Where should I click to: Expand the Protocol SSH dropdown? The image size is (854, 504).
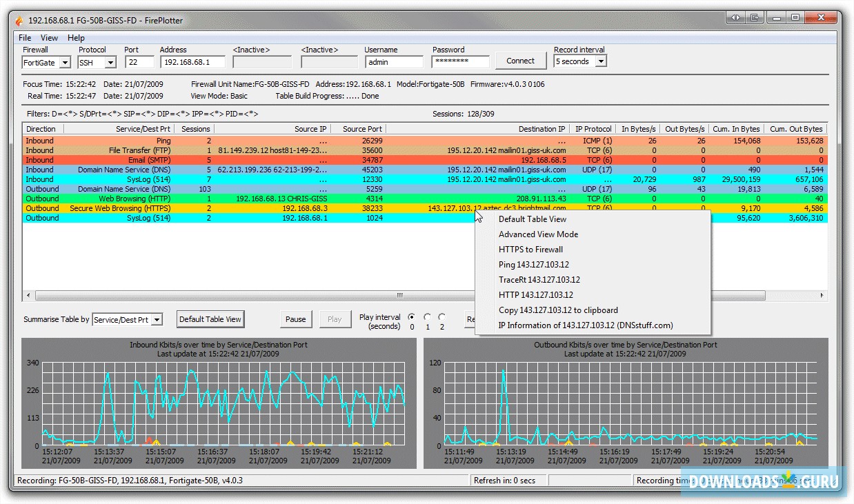pos(110,63)
